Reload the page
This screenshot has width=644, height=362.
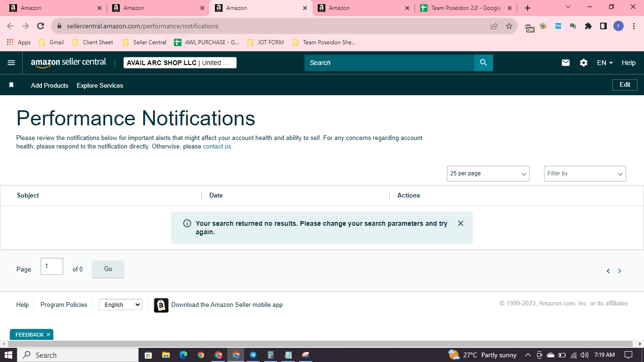click(41, 26)
